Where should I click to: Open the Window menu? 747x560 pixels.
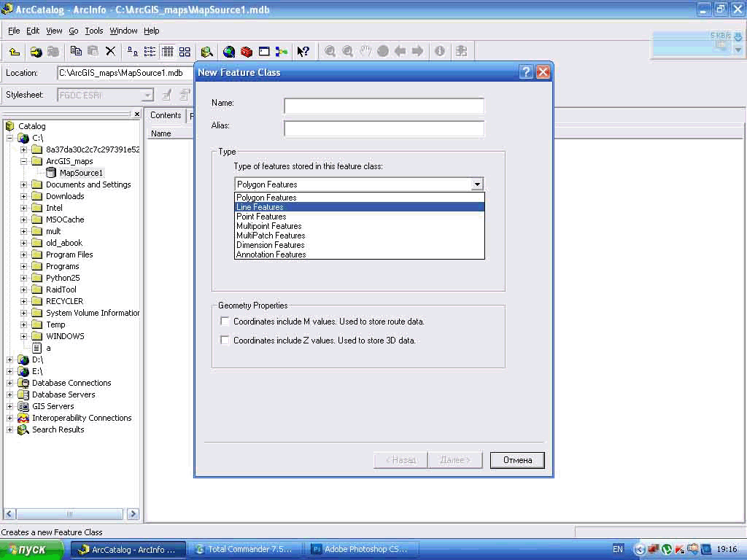click(x=123, y=31)
